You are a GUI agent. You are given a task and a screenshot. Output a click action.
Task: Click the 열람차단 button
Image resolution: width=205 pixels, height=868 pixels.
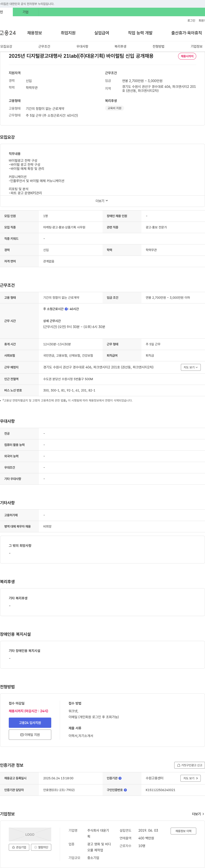41,847
